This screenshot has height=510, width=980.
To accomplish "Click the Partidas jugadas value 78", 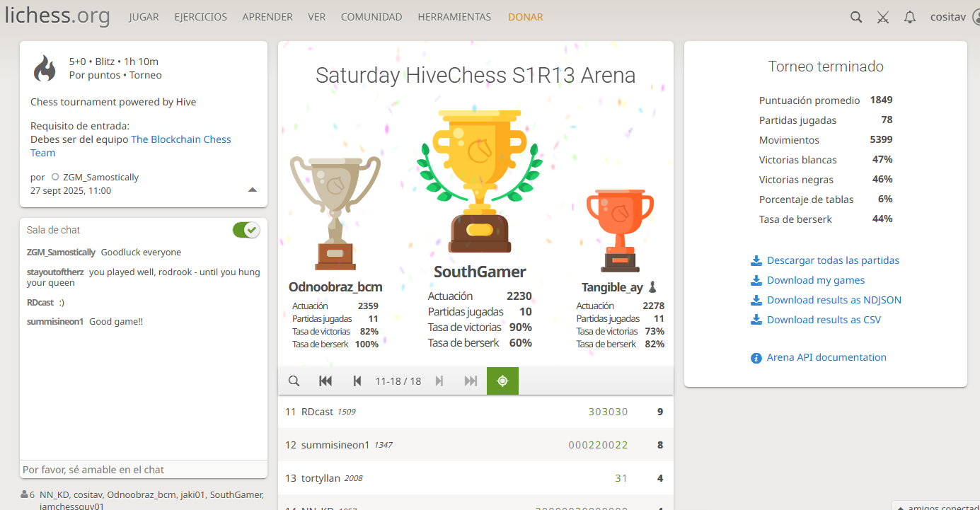I will pyautogui.click(x=887, y=120).
